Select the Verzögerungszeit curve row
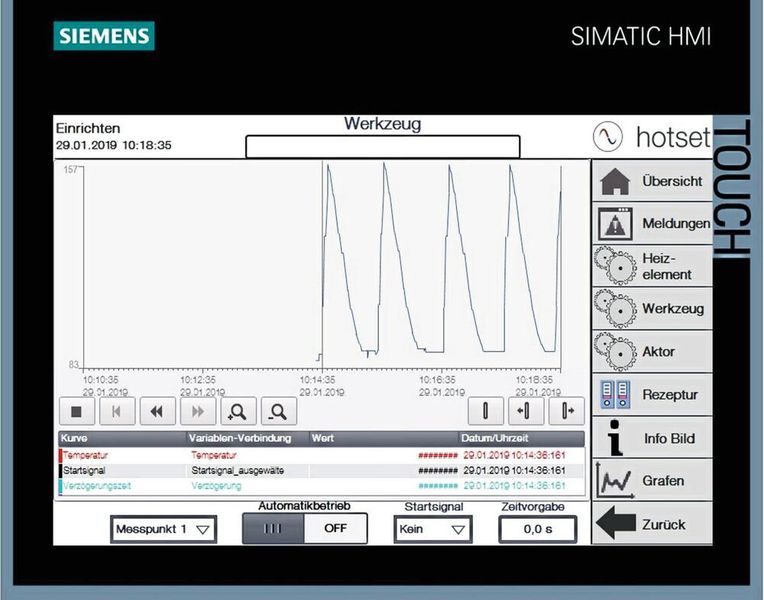 tap(322, 486)
